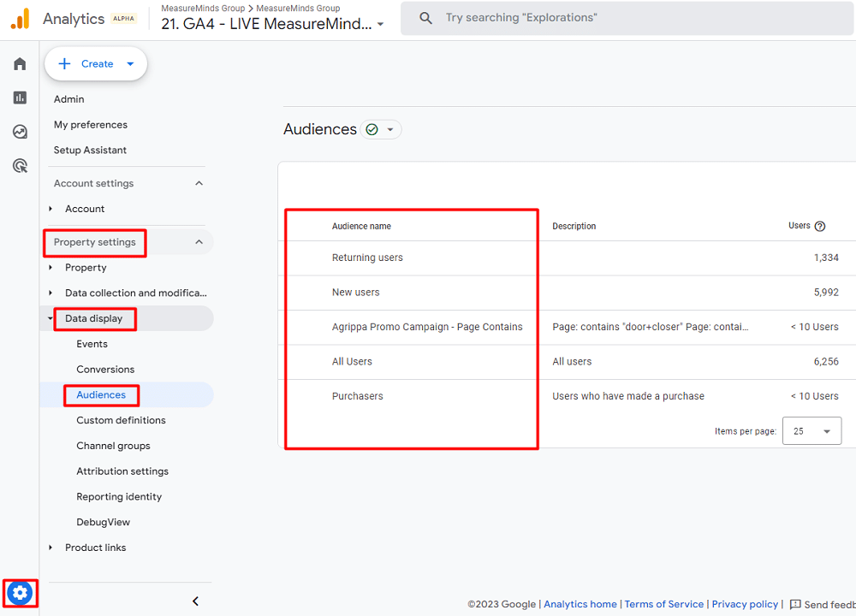
Task: Open the Purchasers audience row
Action: [358, 396]
